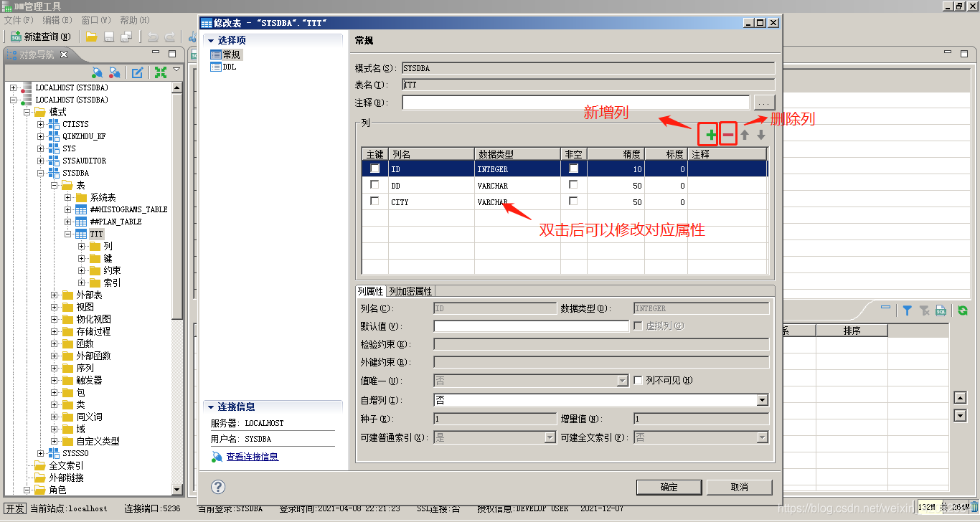This screenshot has width=980, height=522.
Task: Click the New Query (新建查询) toolbar button
Action: click(x=41, y=37)
